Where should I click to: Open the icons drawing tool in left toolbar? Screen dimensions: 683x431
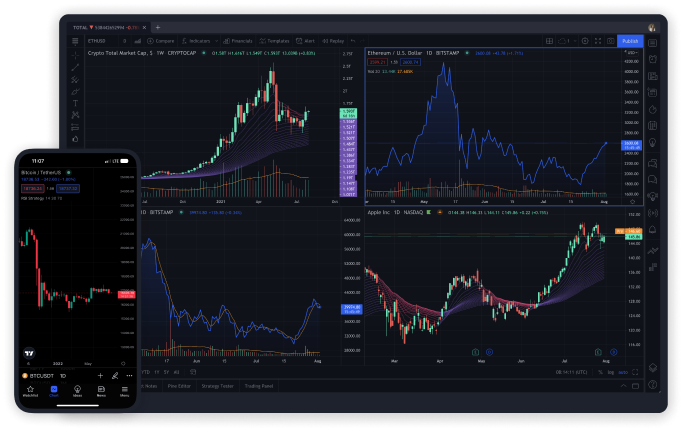pos(75,139)
